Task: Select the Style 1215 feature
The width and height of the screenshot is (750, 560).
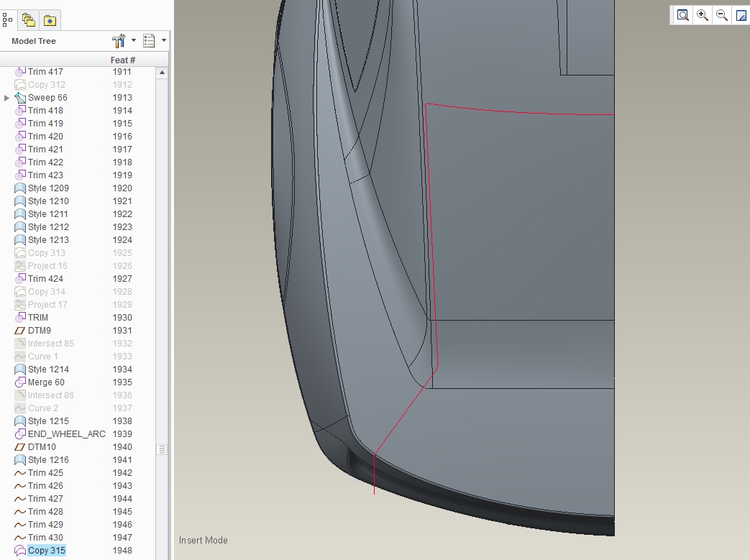Action: click(48, 421)
